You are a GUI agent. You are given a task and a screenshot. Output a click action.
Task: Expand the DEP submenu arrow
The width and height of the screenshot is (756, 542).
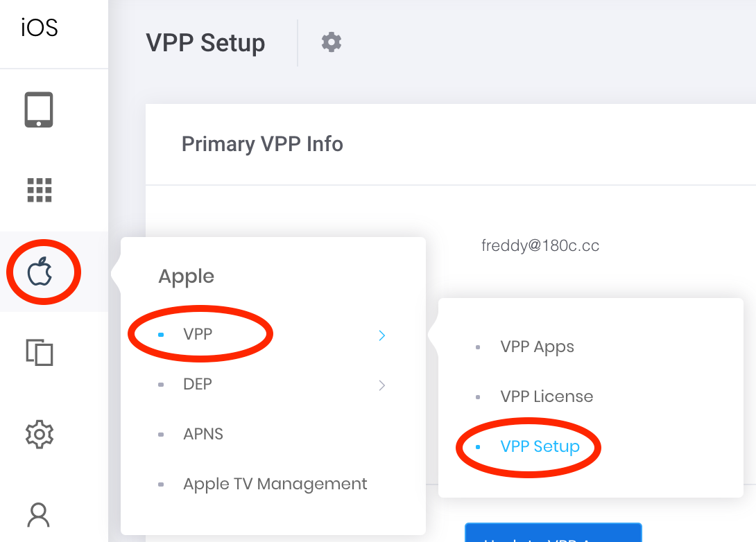(381, 385)
